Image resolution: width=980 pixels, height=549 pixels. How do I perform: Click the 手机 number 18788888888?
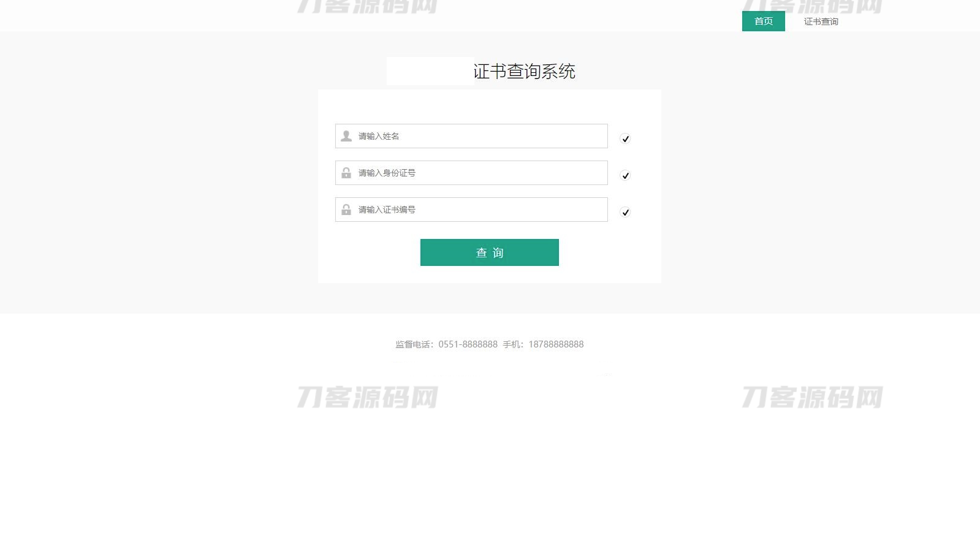click(556, 344)
